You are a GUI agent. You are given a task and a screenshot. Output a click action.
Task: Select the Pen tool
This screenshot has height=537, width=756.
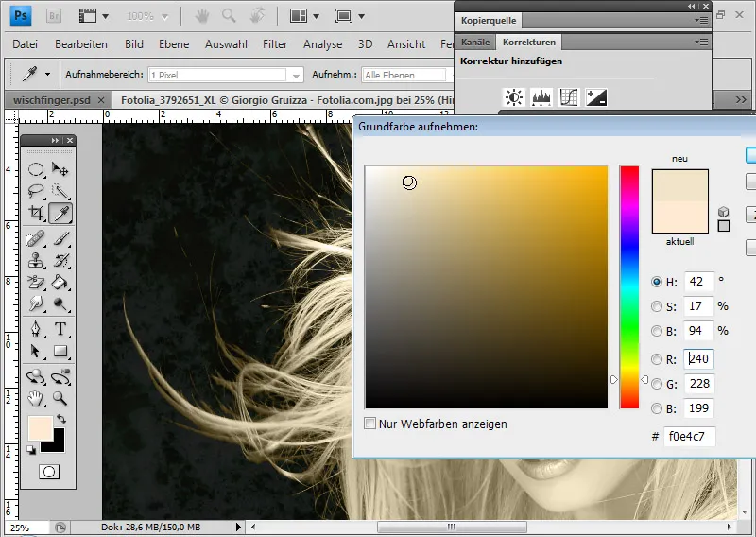pos(36,329)
